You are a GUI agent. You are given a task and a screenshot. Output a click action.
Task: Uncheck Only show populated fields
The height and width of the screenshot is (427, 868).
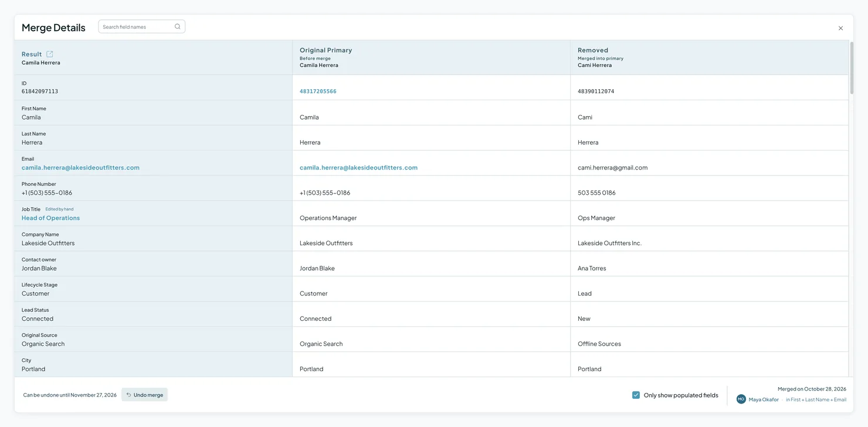pyautogui.click(x=636, y=395)
